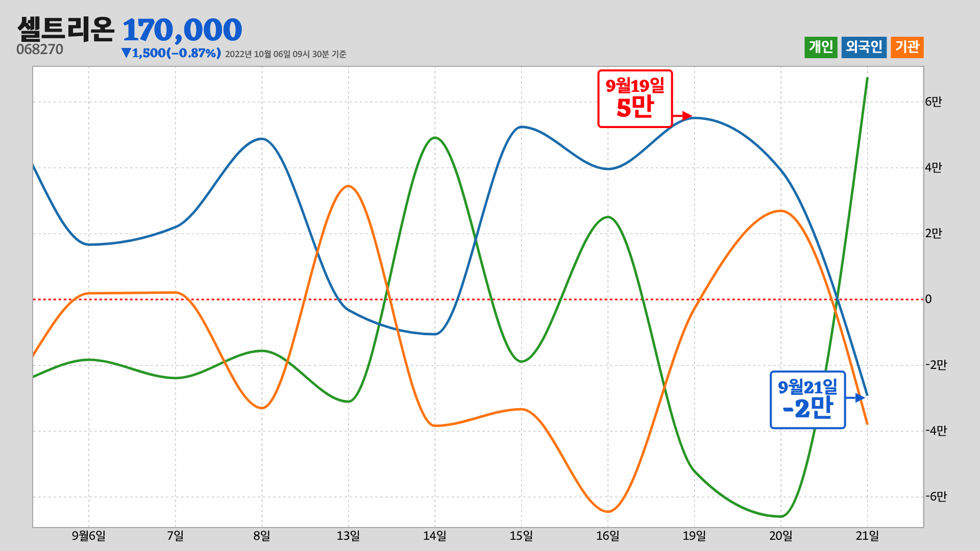This screenshot has width=980, height=551.
Task: Click the 4만 y-axis label
Action: (934, 167)
